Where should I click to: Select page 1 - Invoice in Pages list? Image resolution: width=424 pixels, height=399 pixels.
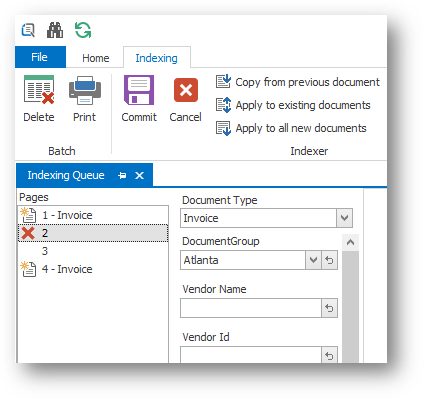tap(93, 215)
